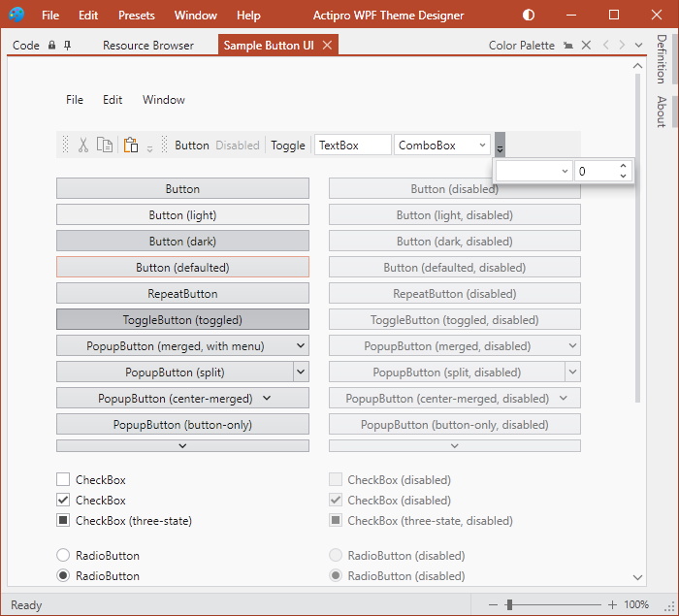Click the first toolbar drag gripper

click(x=65, y=145)
